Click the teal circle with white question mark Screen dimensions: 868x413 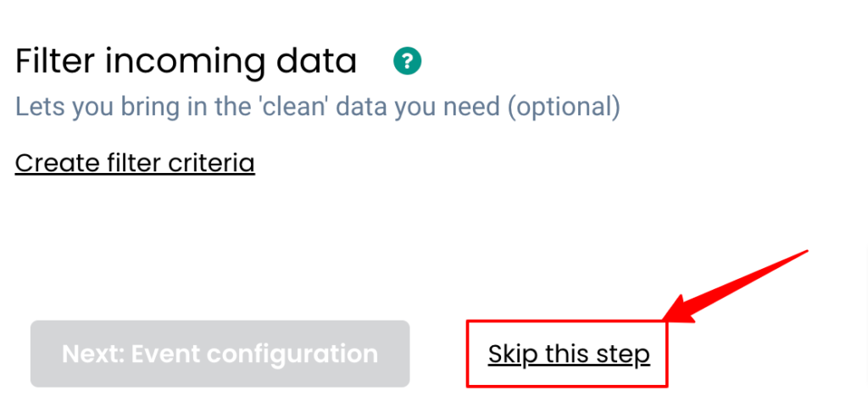click(408, 61)
